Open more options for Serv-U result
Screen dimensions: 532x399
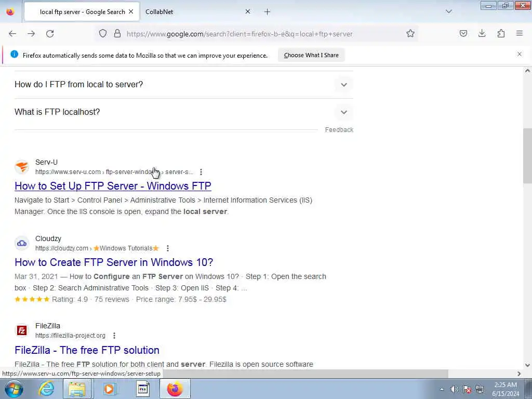[x=201, y=172]
